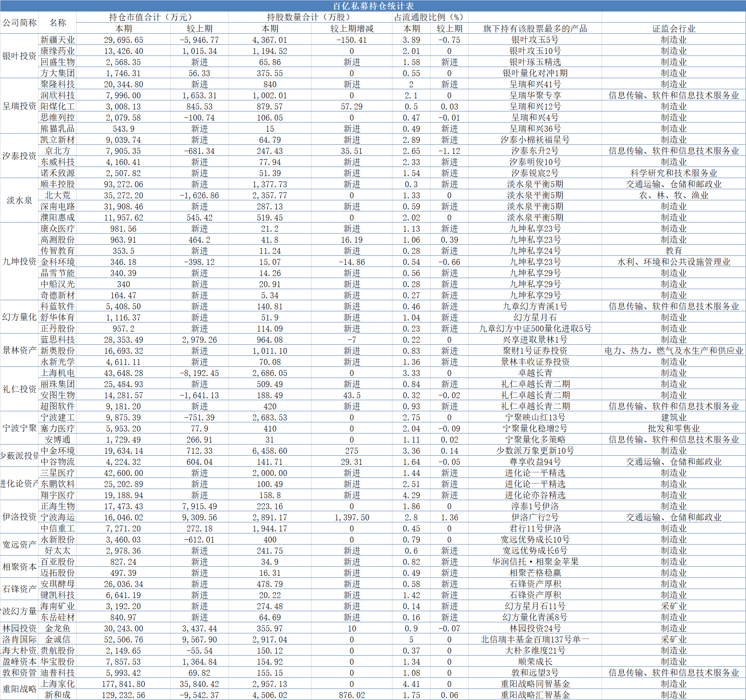Select the 银叶投资 company cell

coord(19,56)
